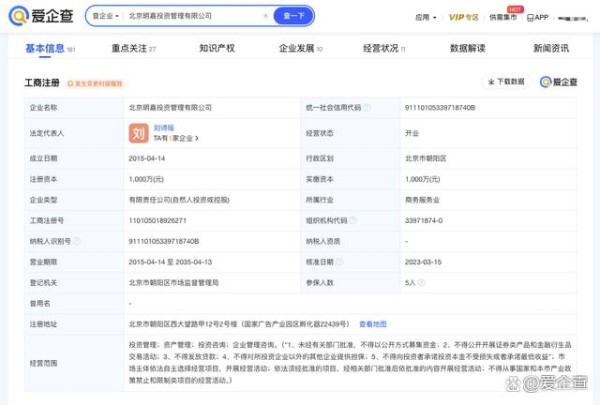The width and height of the screenshot is (600, 405).
Task: Switch to the 经营状况 tab
Action: pos(384,49)
